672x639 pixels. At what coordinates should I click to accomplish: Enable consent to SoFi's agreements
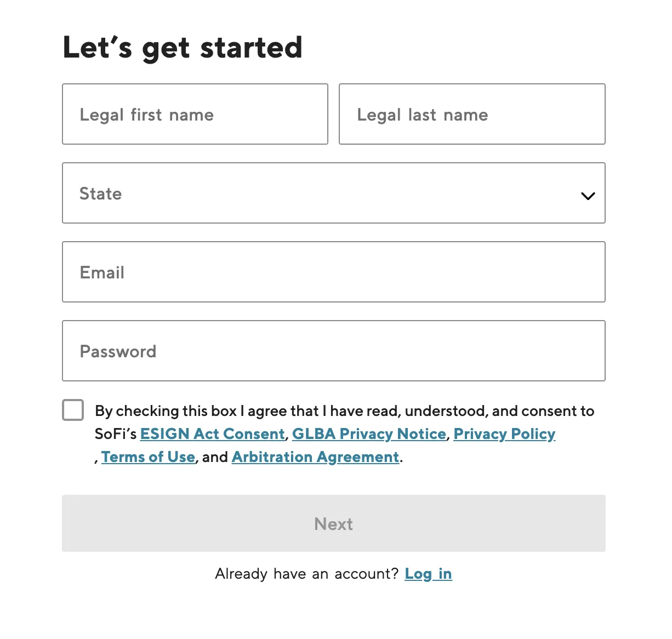(72, 409)
